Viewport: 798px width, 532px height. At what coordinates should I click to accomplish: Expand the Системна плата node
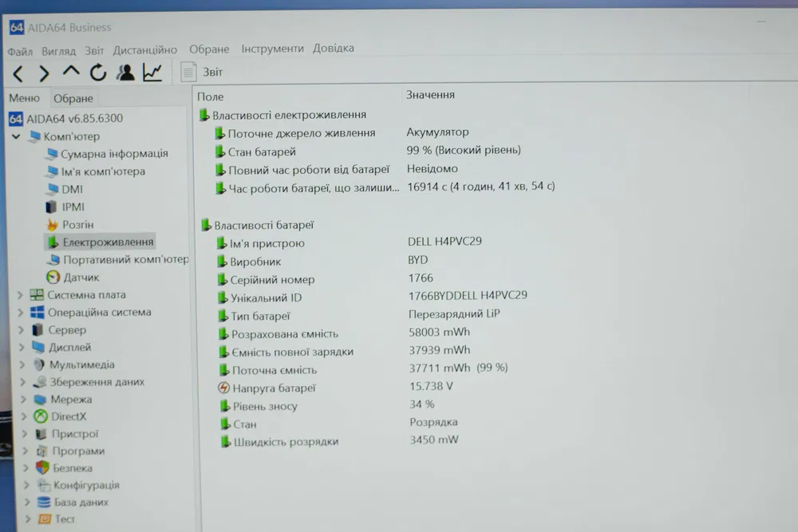point(20,295)
